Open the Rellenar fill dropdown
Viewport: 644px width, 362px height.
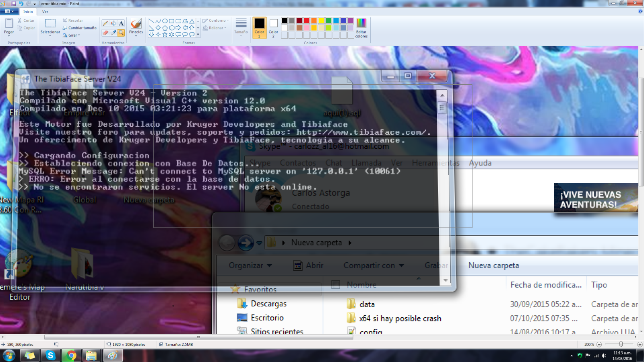point(215,28)
